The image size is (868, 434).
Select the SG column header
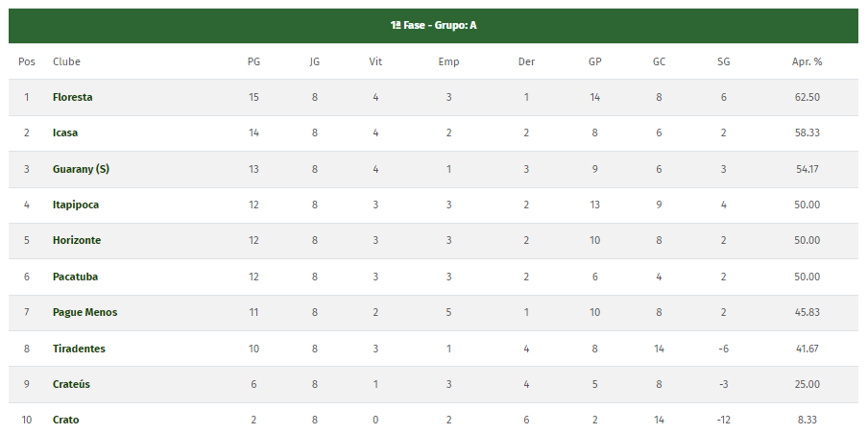click(x=723, y=61)
